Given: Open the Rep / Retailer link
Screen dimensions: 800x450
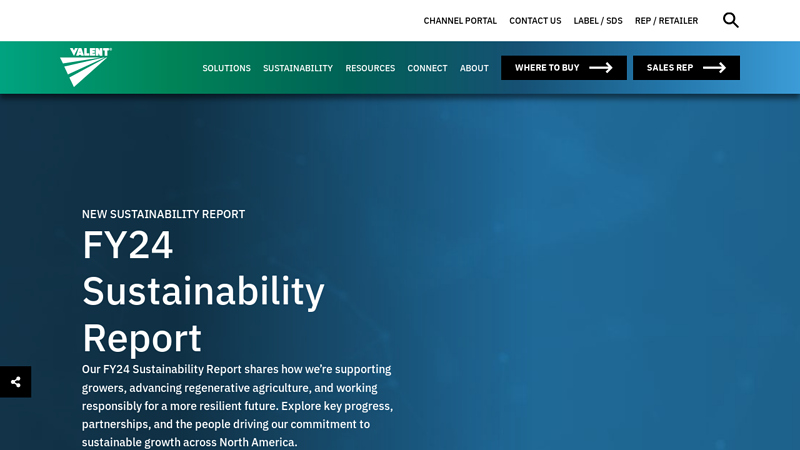Looking at the screenshot, I should (x=666, y=21).
